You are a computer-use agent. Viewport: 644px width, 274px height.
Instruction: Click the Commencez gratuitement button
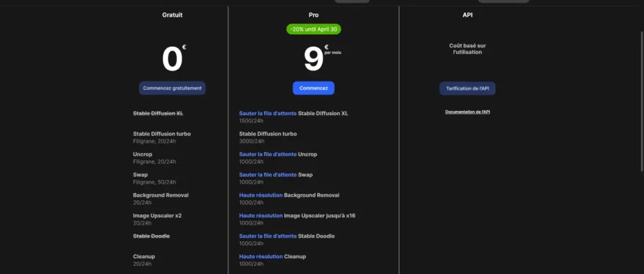[172, 88]
